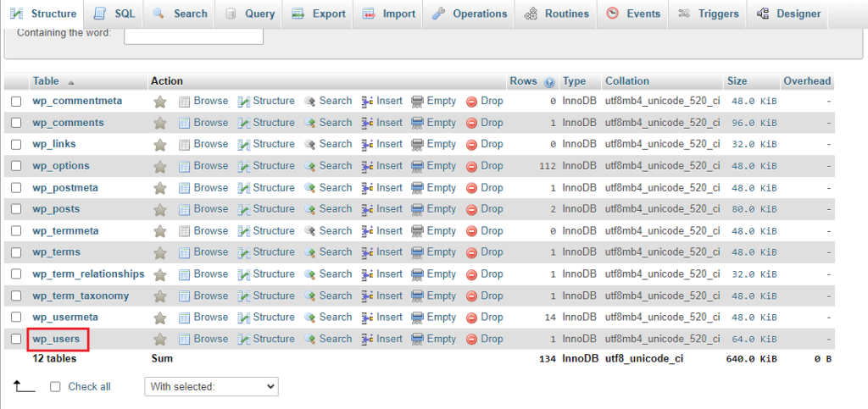Click the check-all up arrow icon
The width and height of the screenshot is (868, 409).
25,386
